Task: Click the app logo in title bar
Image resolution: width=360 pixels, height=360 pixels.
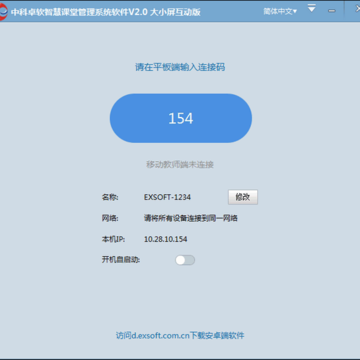Action: pyautogui.click(x=3, y=12)
